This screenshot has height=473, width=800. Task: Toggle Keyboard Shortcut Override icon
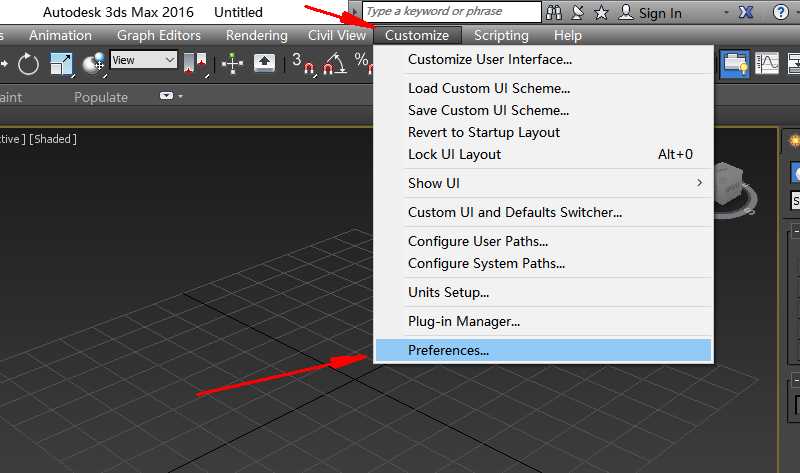point(264,63)
